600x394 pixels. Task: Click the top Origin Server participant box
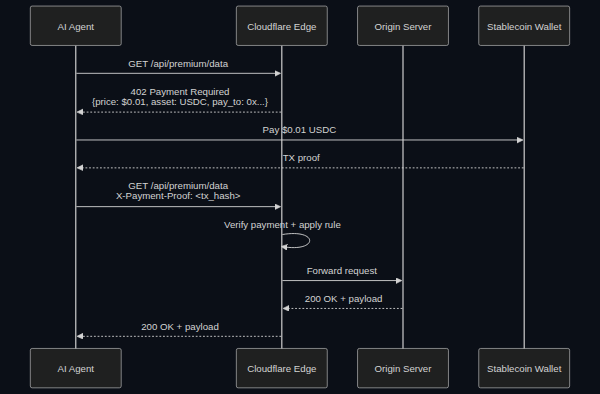(403, 26)
